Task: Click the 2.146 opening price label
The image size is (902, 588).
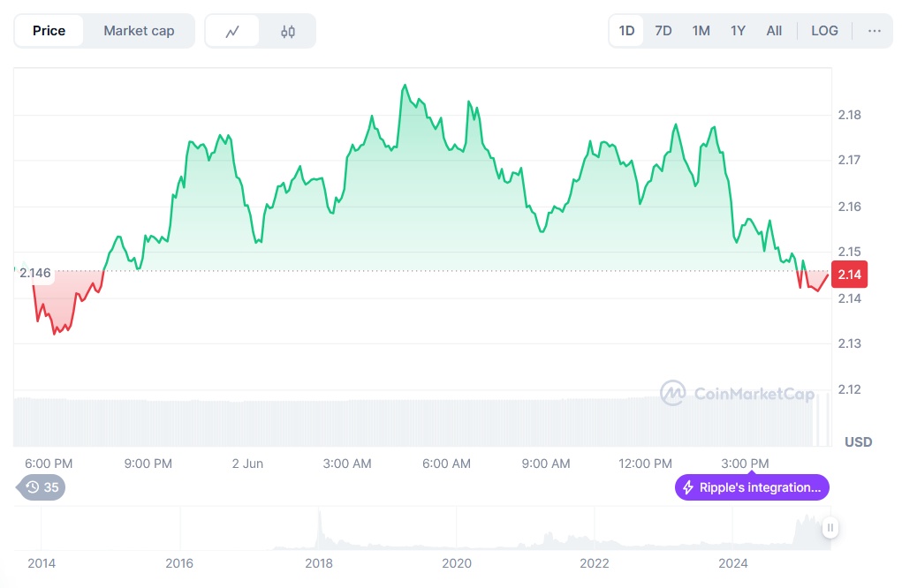Action: [x=35, y=273]
